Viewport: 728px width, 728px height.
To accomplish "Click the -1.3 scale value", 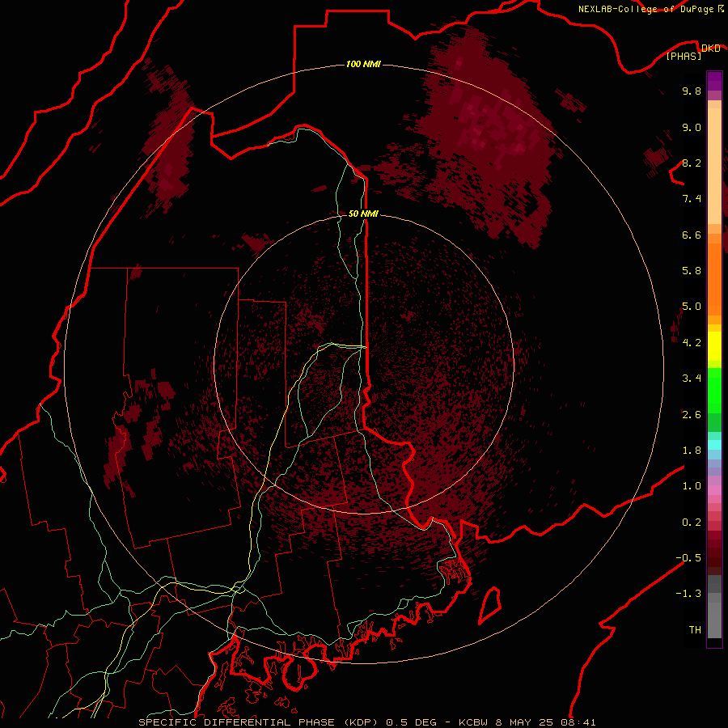I will [x=688, y=594].
